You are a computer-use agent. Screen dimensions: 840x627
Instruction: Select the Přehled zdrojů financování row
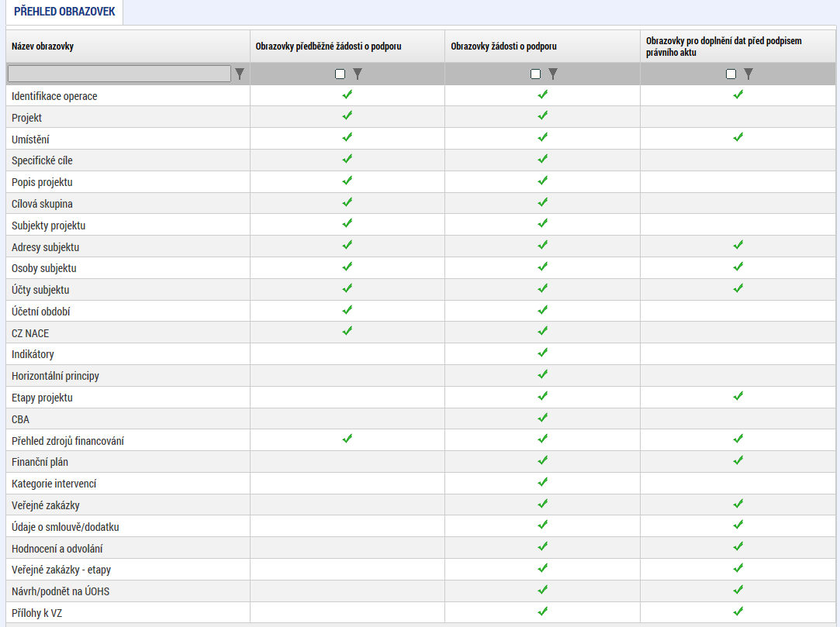pos(421,440)
